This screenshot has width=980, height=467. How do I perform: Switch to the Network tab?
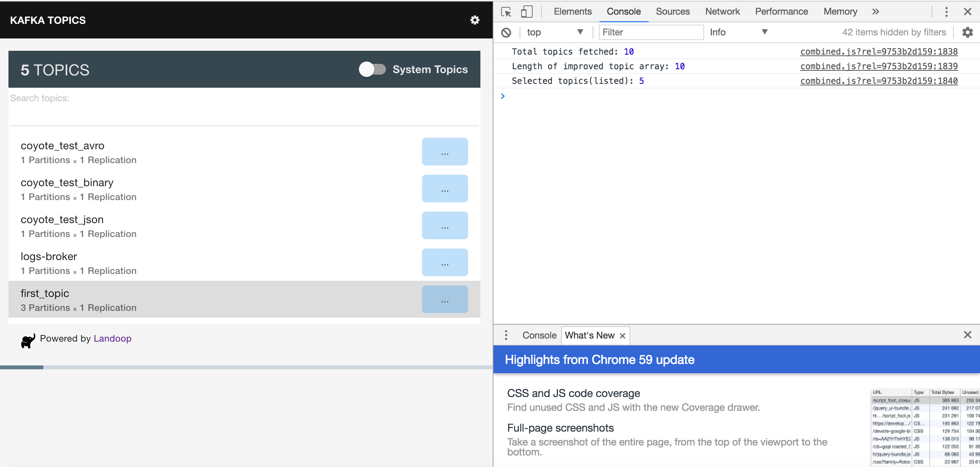point(722,12)
